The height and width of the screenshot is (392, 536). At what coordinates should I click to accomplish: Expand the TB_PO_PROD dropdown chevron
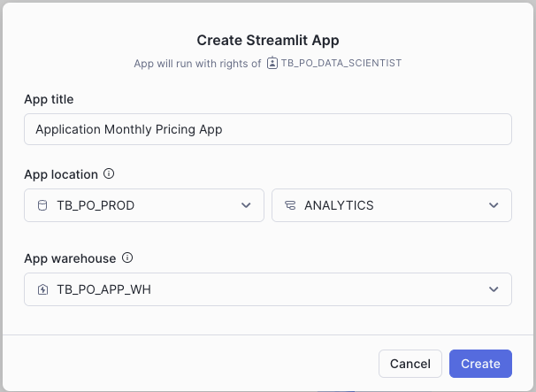tap(246, 205)
